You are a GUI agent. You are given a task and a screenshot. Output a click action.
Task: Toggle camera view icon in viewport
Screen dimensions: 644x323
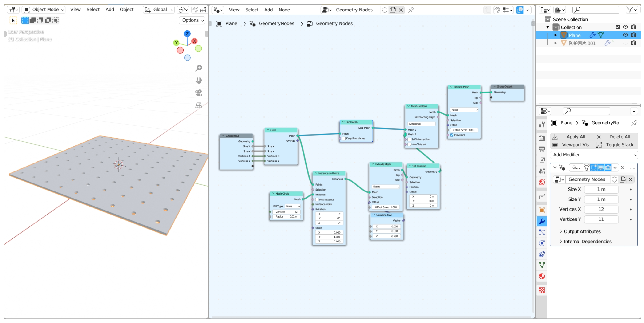pyautogui.click(x=199, y=93)
